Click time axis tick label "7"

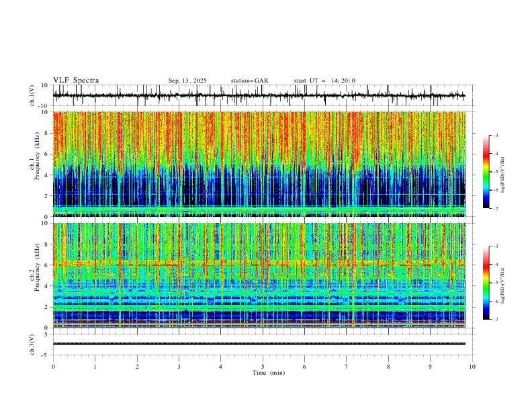(347, 367)
